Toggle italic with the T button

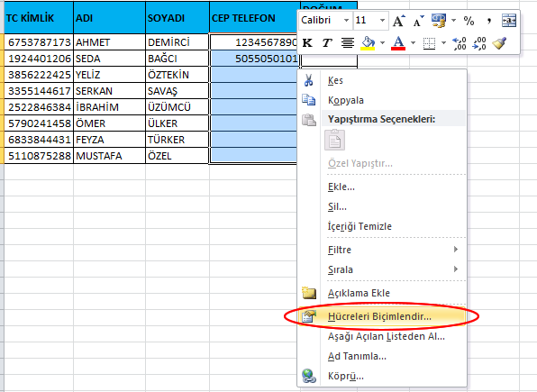pos(327,43)
